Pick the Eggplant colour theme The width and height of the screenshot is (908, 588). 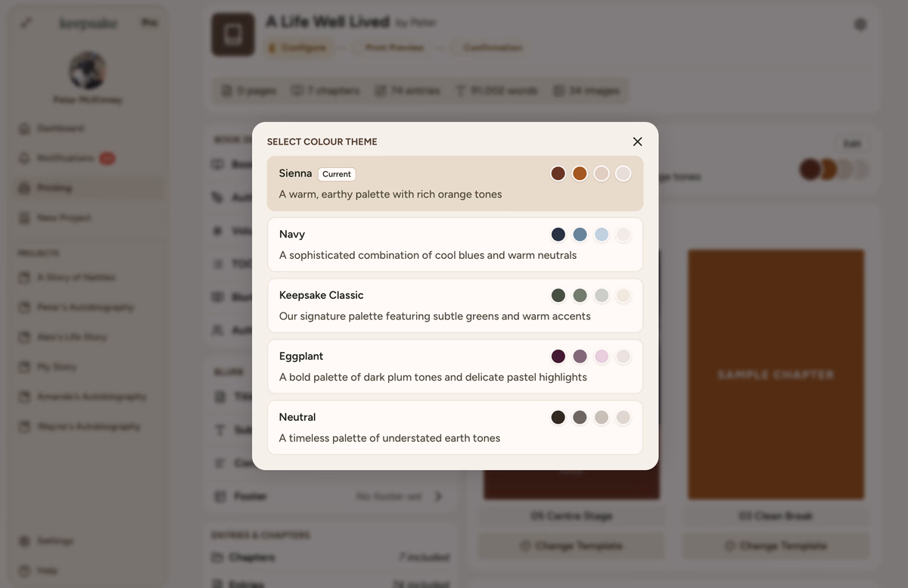pyautogui.click(x=455, y=366)
